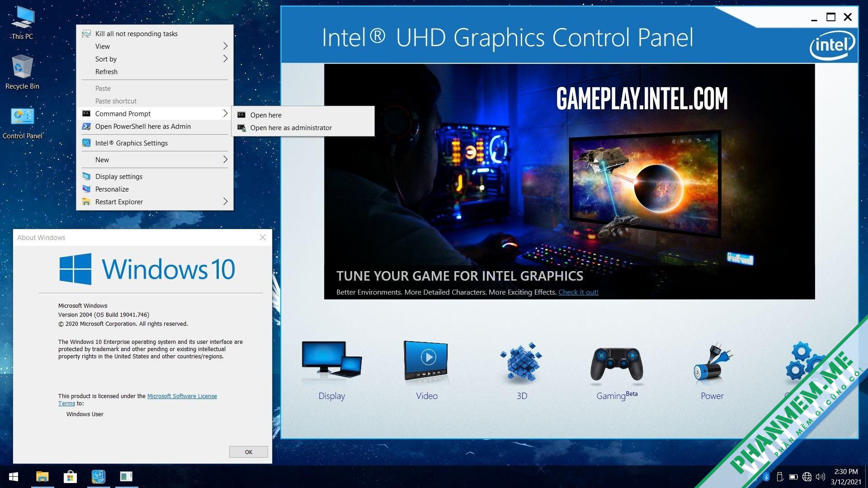The width and height of the screenshot is (868, 488).
Task: Switch to Intel Graphics taskbar icon
Action: pos(98,477)
